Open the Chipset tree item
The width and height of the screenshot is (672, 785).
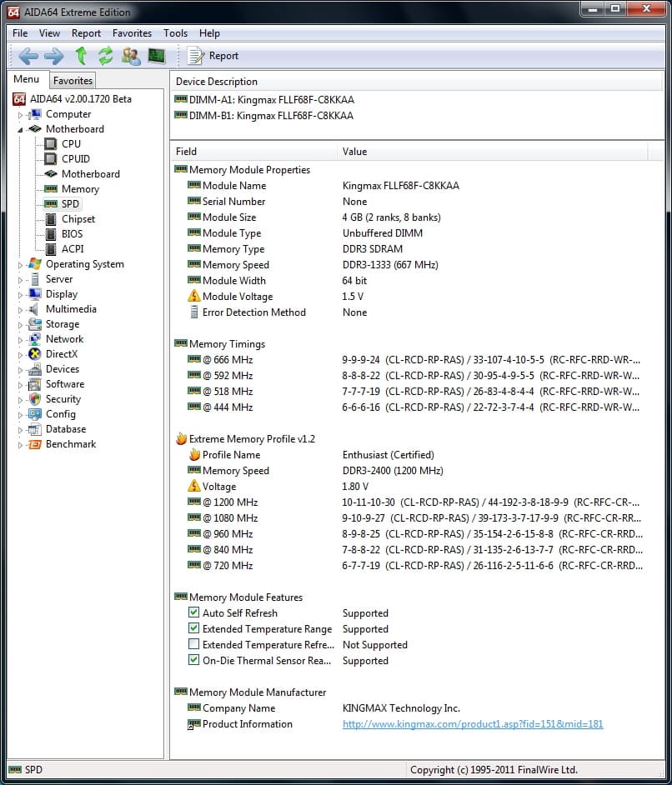(x=78, y=219)
